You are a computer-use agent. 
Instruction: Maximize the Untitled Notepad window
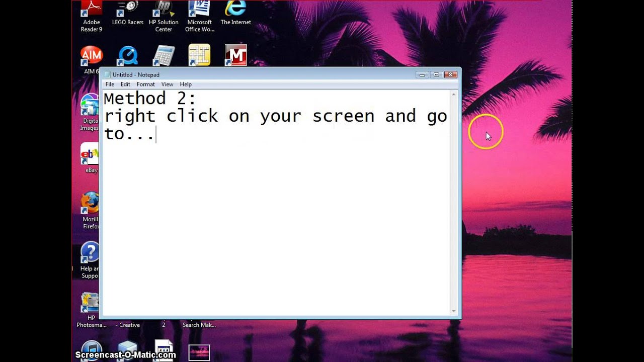tap(436, 74)
